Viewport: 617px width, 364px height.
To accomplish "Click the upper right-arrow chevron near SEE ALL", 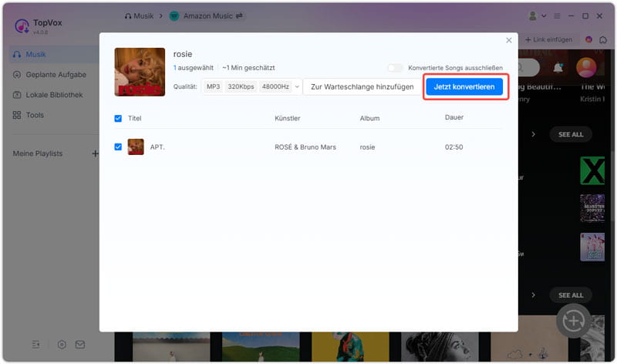I will [x=533, y=135].
